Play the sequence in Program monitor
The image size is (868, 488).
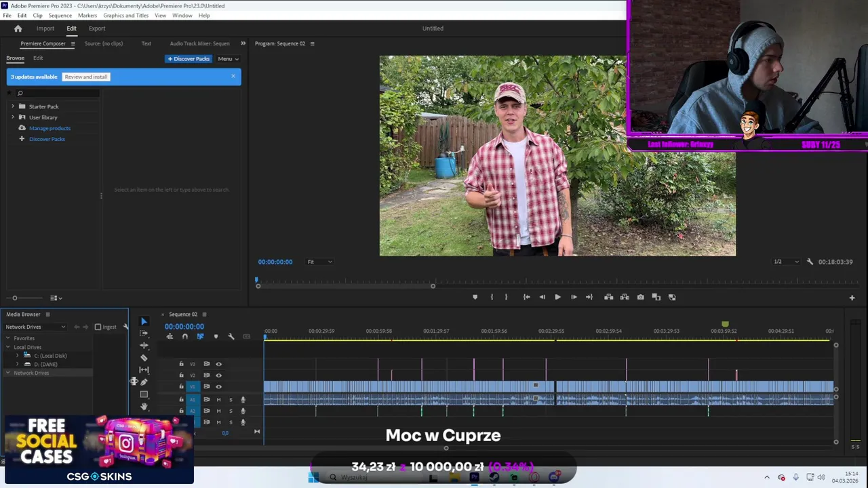point(557,297)
